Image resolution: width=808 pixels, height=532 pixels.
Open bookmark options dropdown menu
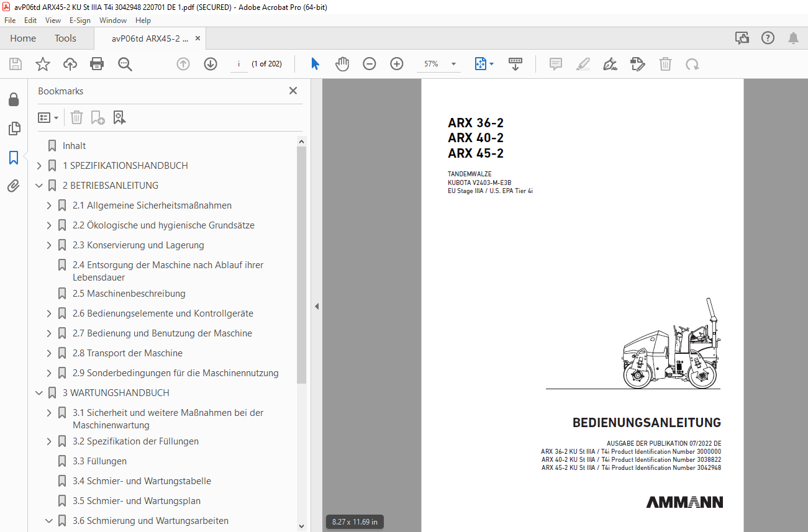(x=48, y=117)
